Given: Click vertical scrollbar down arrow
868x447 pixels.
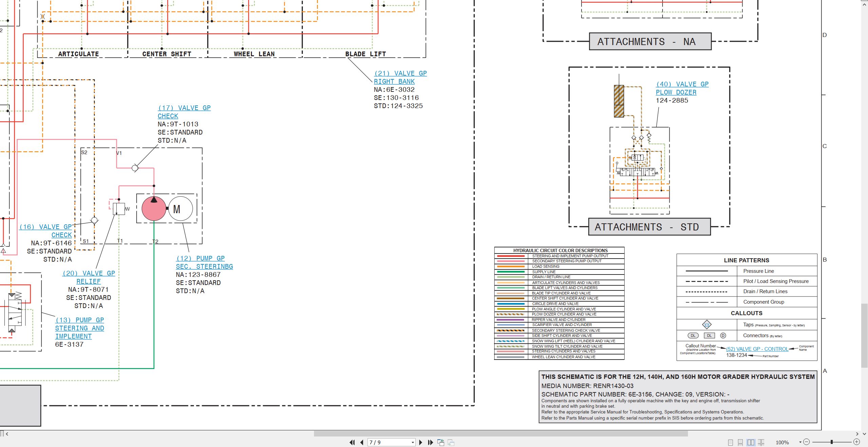Looking at the screenshot, I should click(x=865, y=434).
